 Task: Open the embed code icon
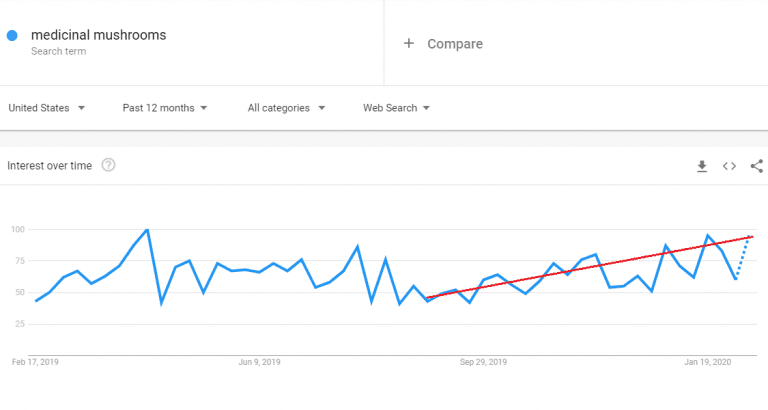[x=729, y=166]
